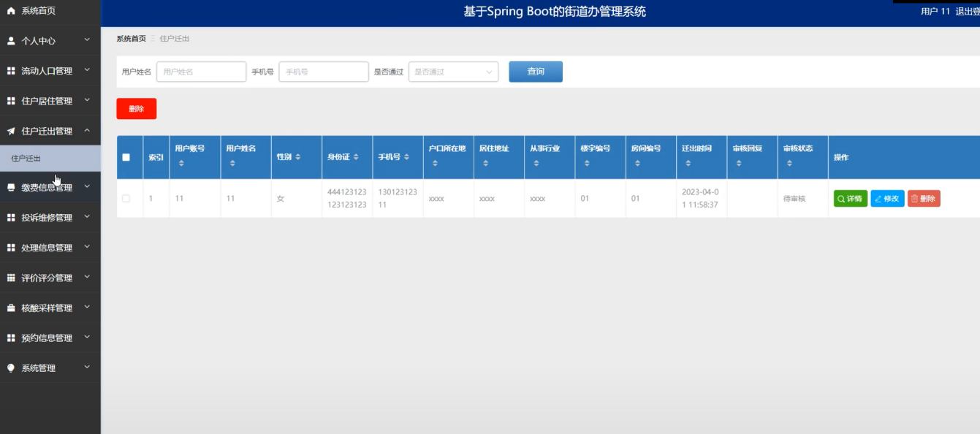Click the person icon beside 个人中心
980x434 pixels.
10,41
